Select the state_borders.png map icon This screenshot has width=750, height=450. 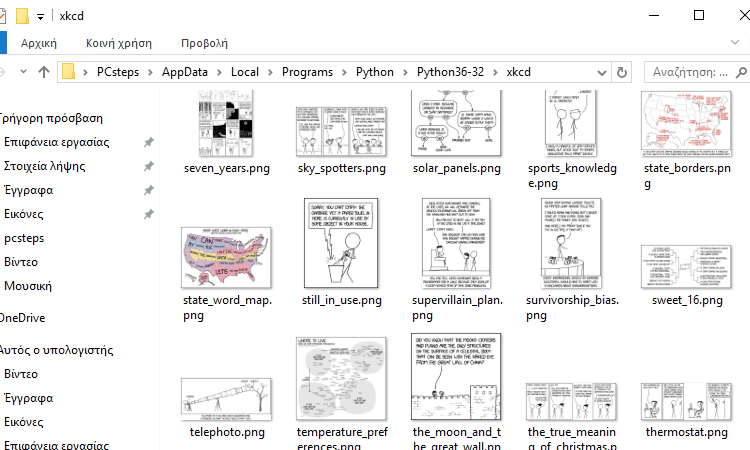(x=686, y=124)
